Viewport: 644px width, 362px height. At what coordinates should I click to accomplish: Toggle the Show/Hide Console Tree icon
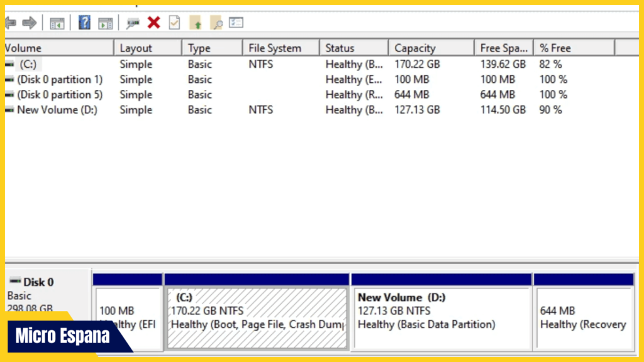click(x=57, y=23)
